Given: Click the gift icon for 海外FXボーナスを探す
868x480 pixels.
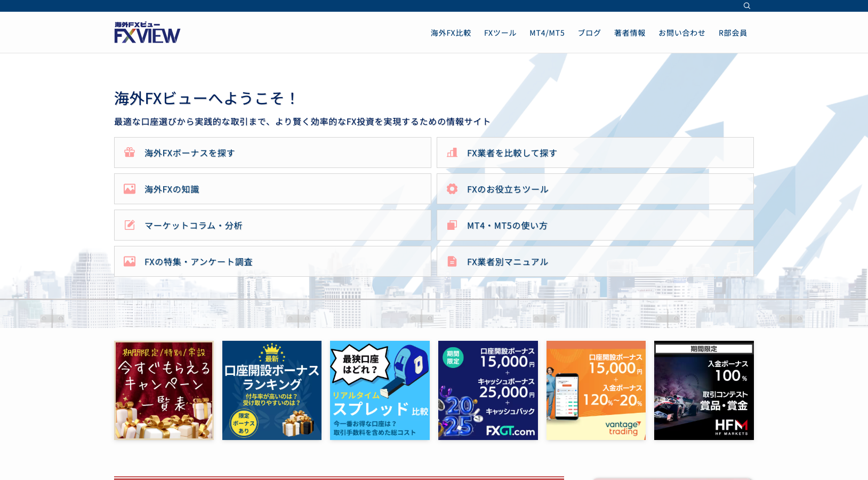Looking at the screenshot, I should tap(130, 153).
